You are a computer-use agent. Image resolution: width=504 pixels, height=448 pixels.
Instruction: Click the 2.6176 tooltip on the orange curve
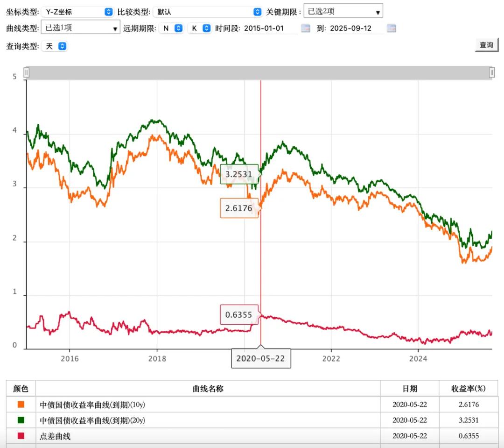pyautogui.click(x=239, y=208)
